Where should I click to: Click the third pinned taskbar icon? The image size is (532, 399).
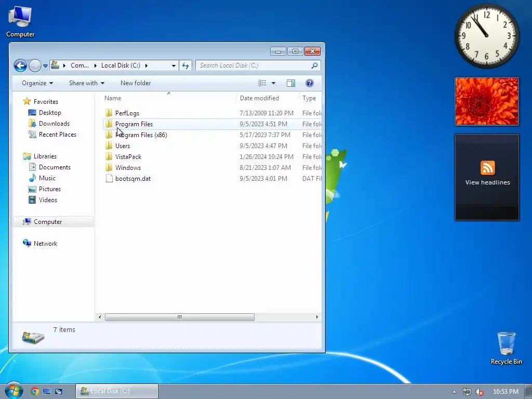[59, 391]
